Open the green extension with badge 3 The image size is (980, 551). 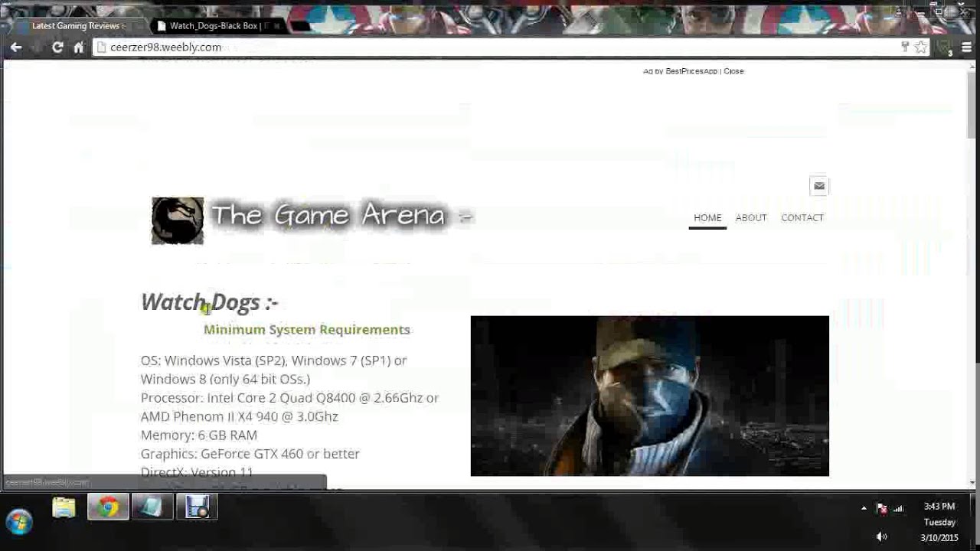(x=946, y=47)
